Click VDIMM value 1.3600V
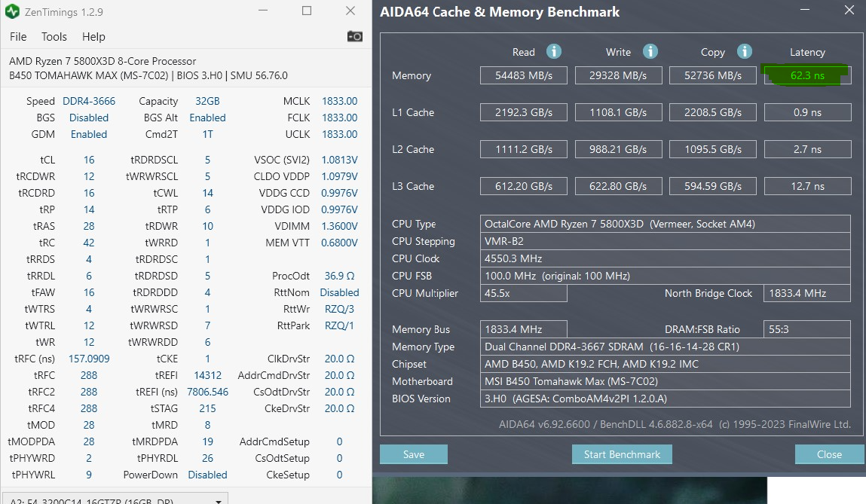 point(340,226)
